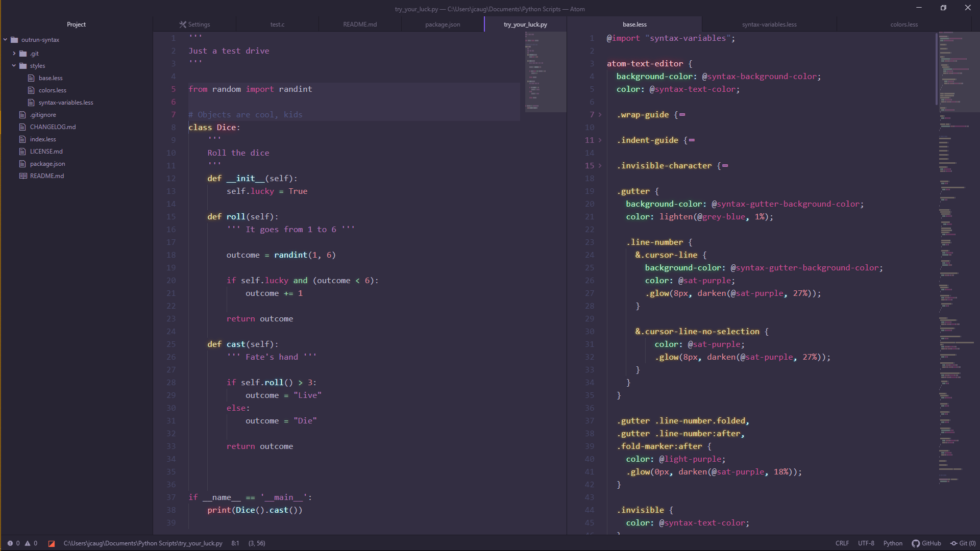Open the README.md book icon in tree
The height and width of the screenshot is (551, 980).
click(x=23, y=176)
